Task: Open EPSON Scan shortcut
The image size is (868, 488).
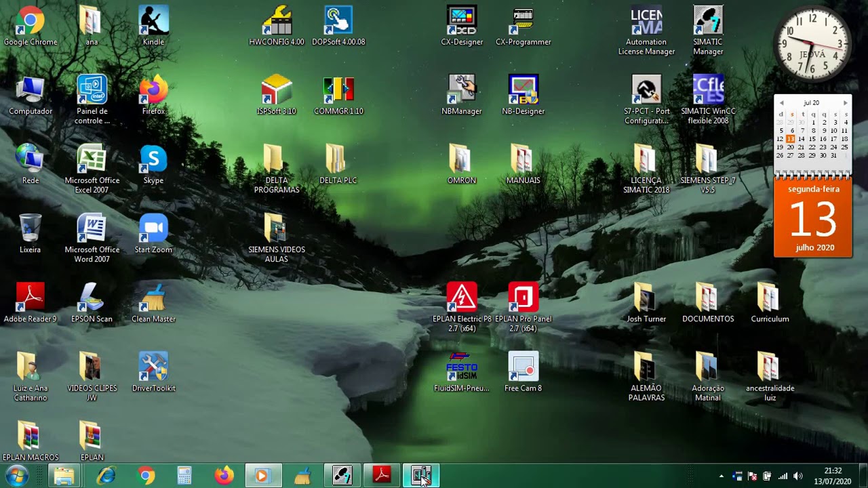Action: click(x=92, y=302)
